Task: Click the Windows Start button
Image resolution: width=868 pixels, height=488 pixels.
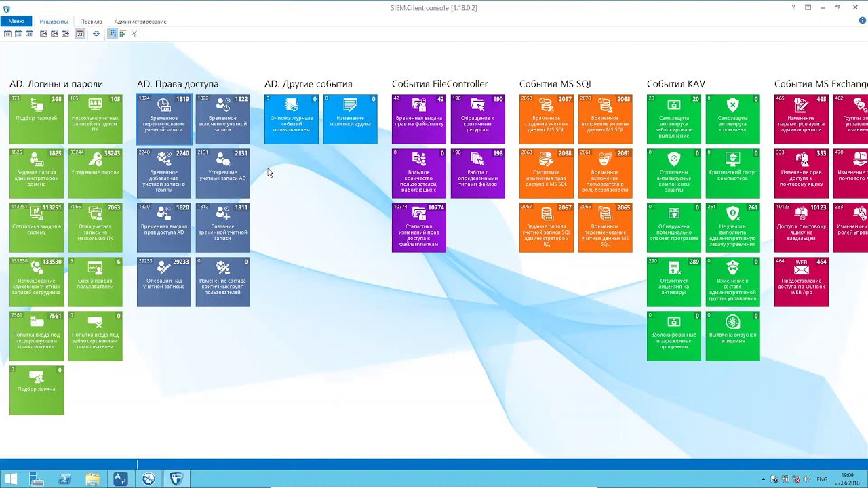Action: [x=12, y=479]
